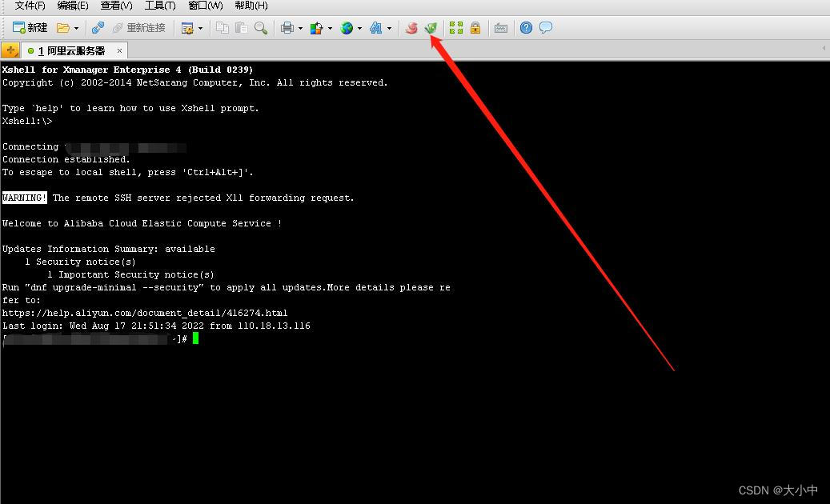Toggle full screen icon
The height and width of the screenshot is (504, 830).
tap(455, 27)
